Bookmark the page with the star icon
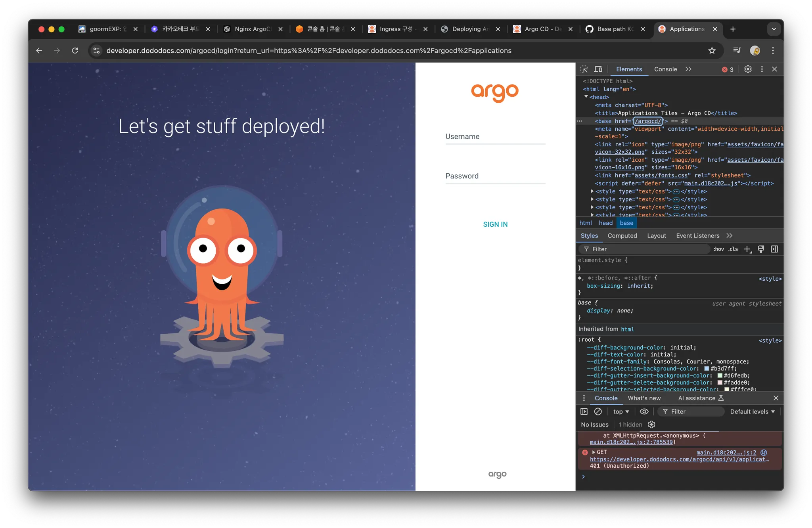This screenshot has height=528, width=812. coord(712,51)
